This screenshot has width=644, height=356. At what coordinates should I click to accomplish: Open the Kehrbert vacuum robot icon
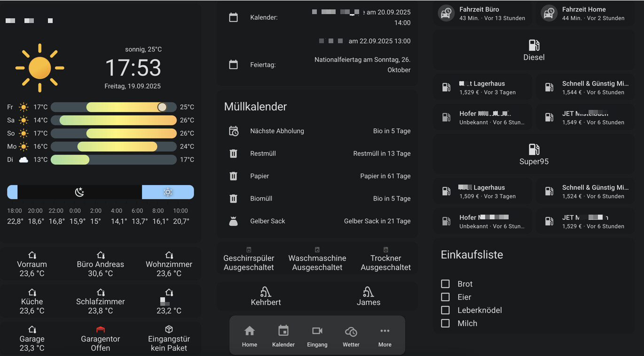click(x=266, y=292)
